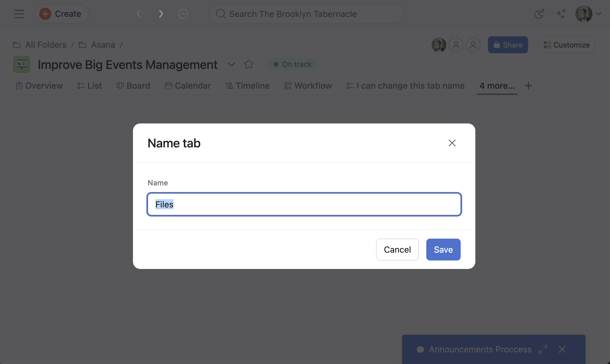
Task: Switch to the Workflow tab
Action: 308,86
